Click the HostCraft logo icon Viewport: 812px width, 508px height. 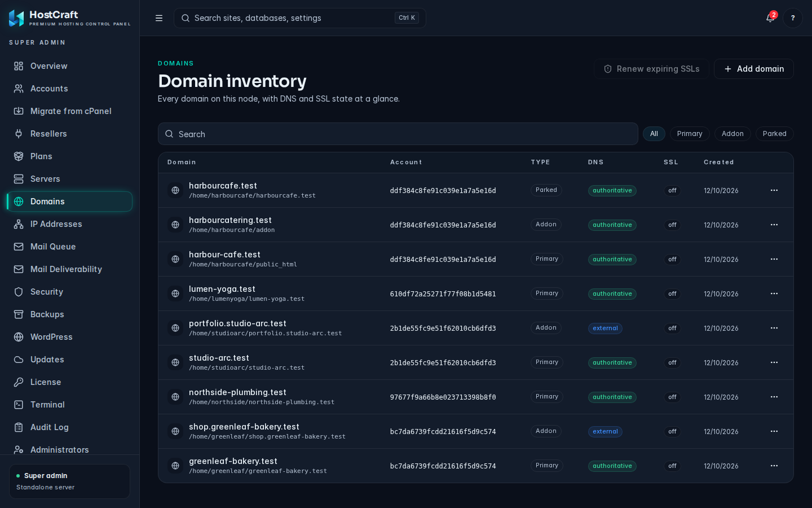(x=16, y=18)
